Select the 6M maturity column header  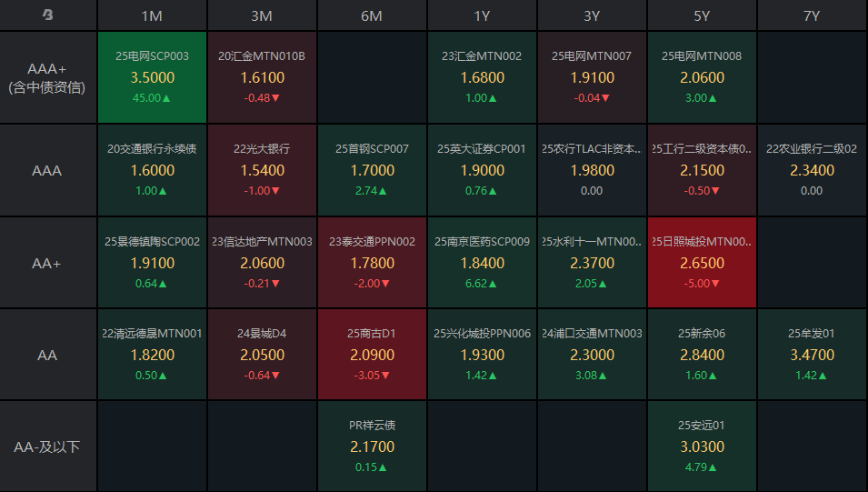[x=372, y=15]
